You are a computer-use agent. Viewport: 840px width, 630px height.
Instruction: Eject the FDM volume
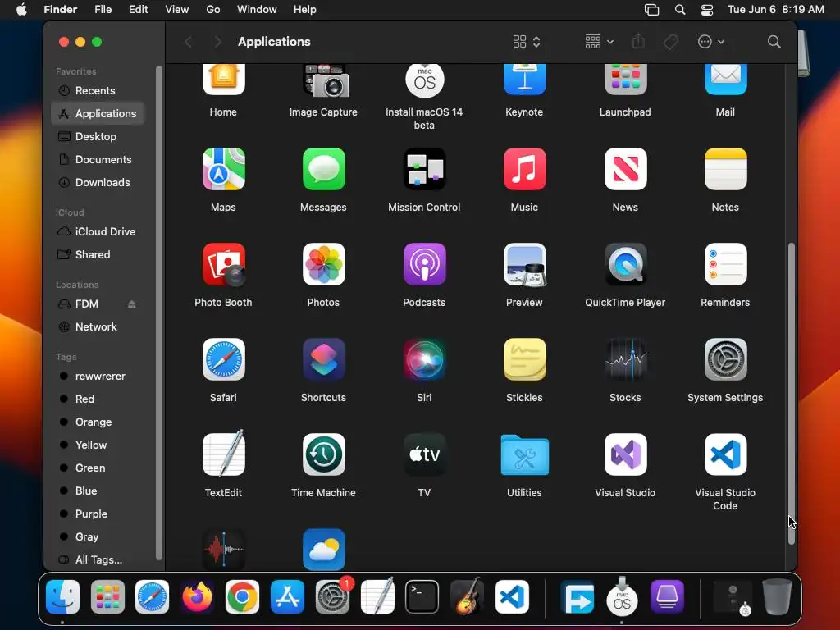[132, 304]
